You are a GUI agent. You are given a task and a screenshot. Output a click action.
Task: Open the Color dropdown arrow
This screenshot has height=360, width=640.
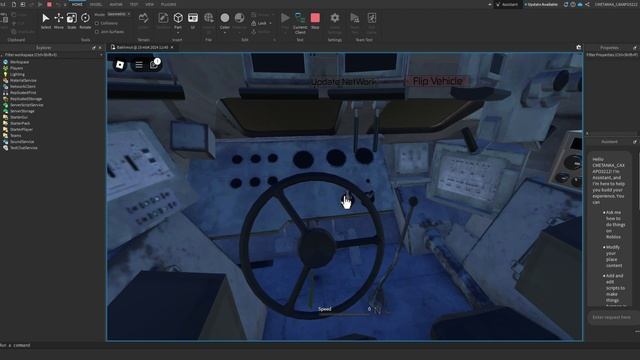click(224, 32)
